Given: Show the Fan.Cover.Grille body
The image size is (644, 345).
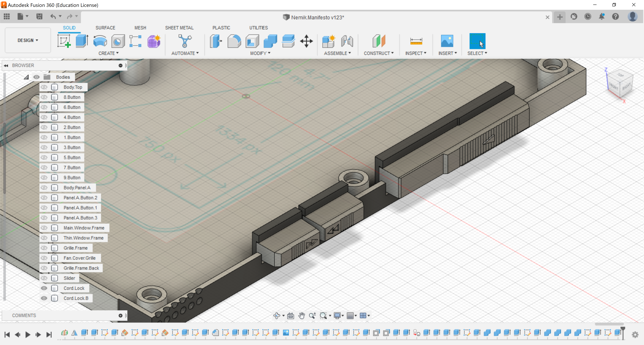Looking at the screenshot, I should [44, 258].
